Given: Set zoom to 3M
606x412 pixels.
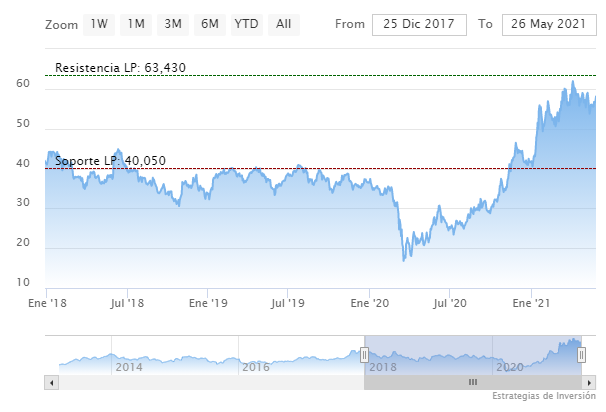Looking at the screenshot, I should pyautogui.click(x=173, y=23).
